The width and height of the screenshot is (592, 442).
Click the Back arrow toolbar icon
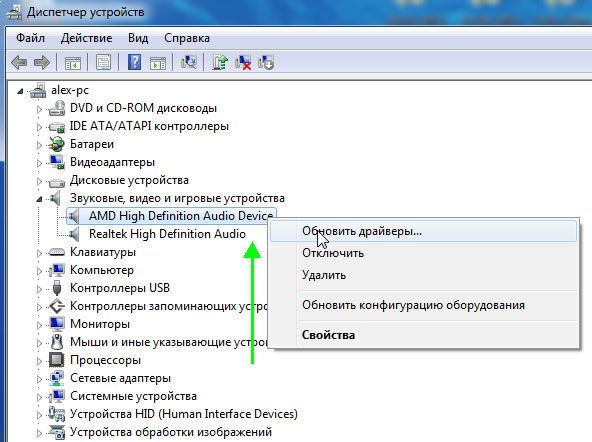coord(19,62)
